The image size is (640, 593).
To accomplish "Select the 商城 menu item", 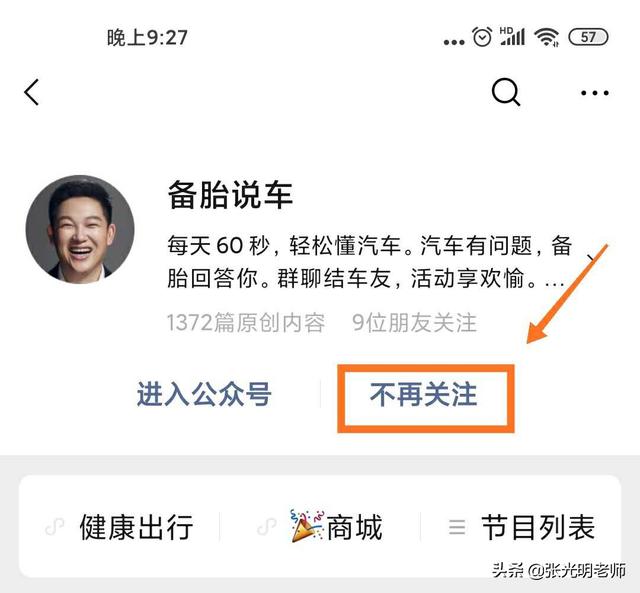I will [354, 527].
